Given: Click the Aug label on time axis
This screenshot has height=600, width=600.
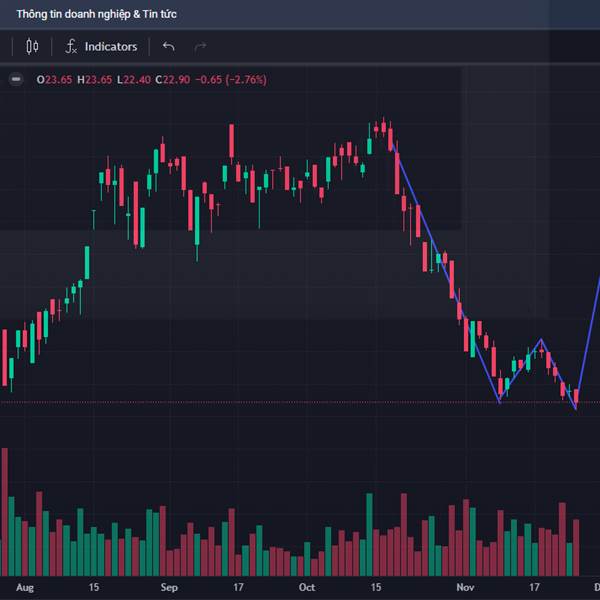Looking at the screenshot, I should click(25, 587).
